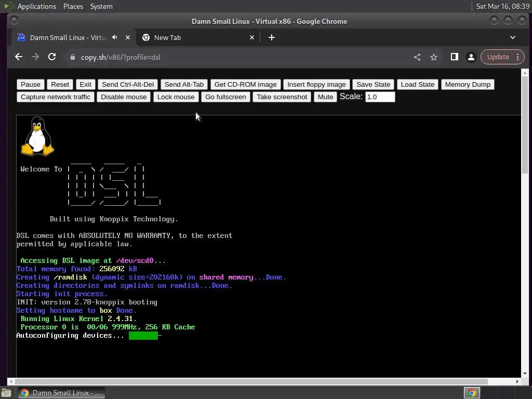This screenshot has width=532, height=399.
Task: Go back using Chrome's back arrow
Action: pyautogui.click(x=19, y=57)
